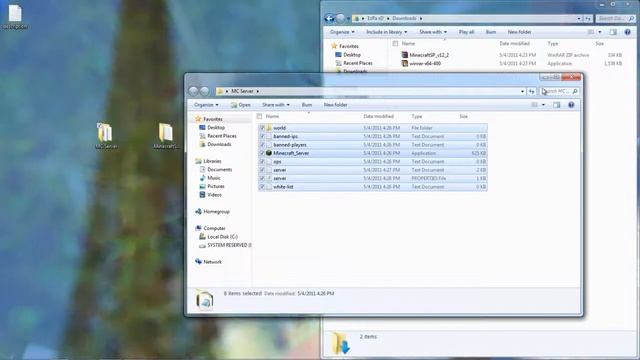The width and height of the screenshot is (640, 360).
Task: Uncheck the server PROPERTIES File checkbox
Action: (262, 178)
